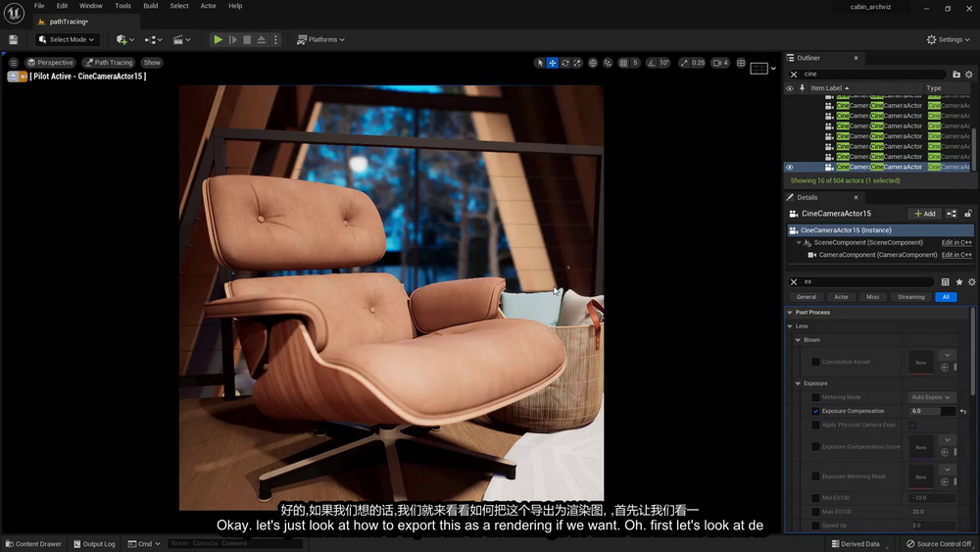
Task: Open the Blueprints toolbar dropdown
Action: point(153,39)
